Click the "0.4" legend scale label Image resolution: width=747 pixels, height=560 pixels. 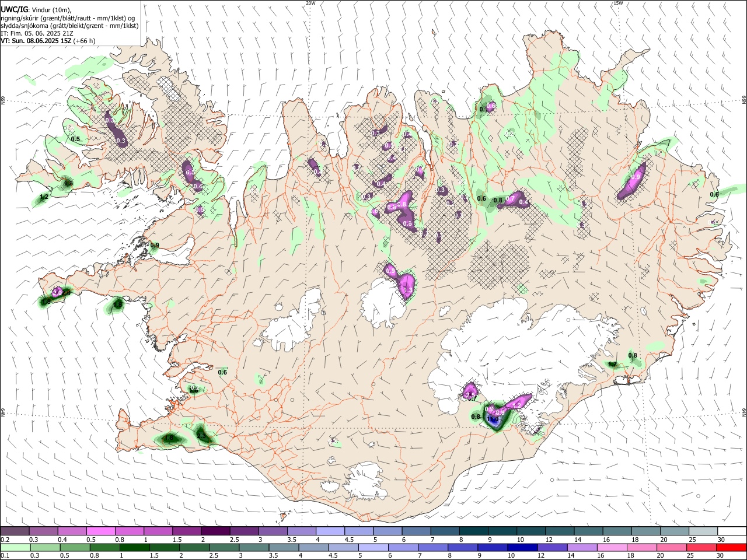point(62,539)
